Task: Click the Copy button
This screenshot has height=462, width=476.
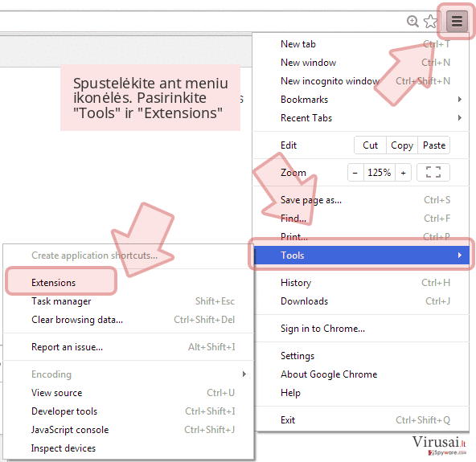Action: point(402,145)
